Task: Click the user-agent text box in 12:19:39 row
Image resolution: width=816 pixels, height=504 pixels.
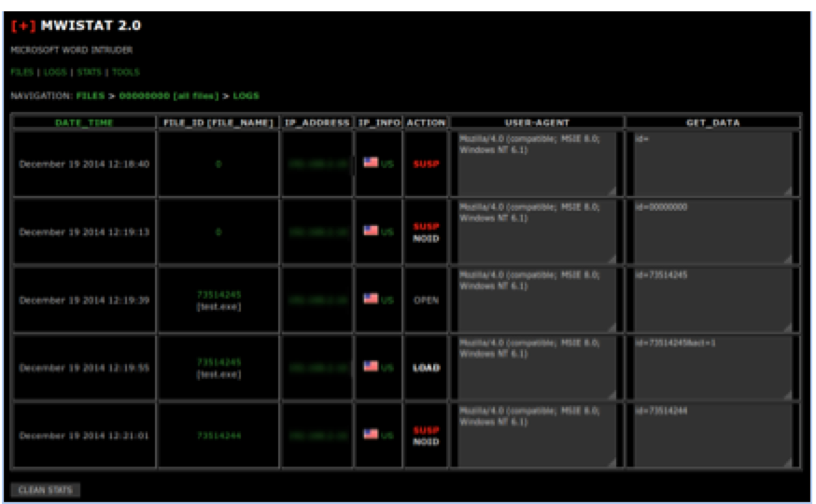Action: [x=537, y=301]
